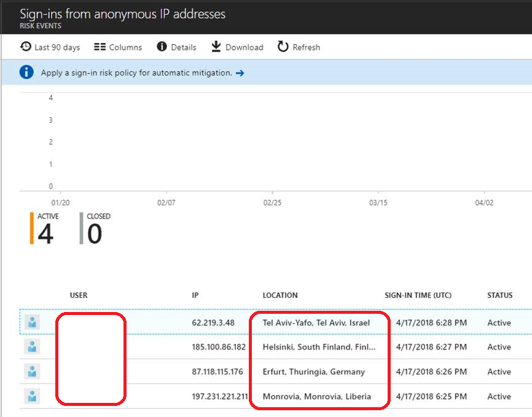Click the clock icon next to Last 90 days
Viewport: 532px width, 417px height.
(25, 47)
